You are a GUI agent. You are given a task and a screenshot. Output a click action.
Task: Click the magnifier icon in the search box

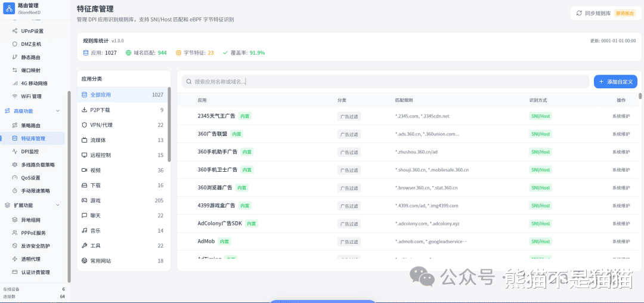(x=189, y=82)
